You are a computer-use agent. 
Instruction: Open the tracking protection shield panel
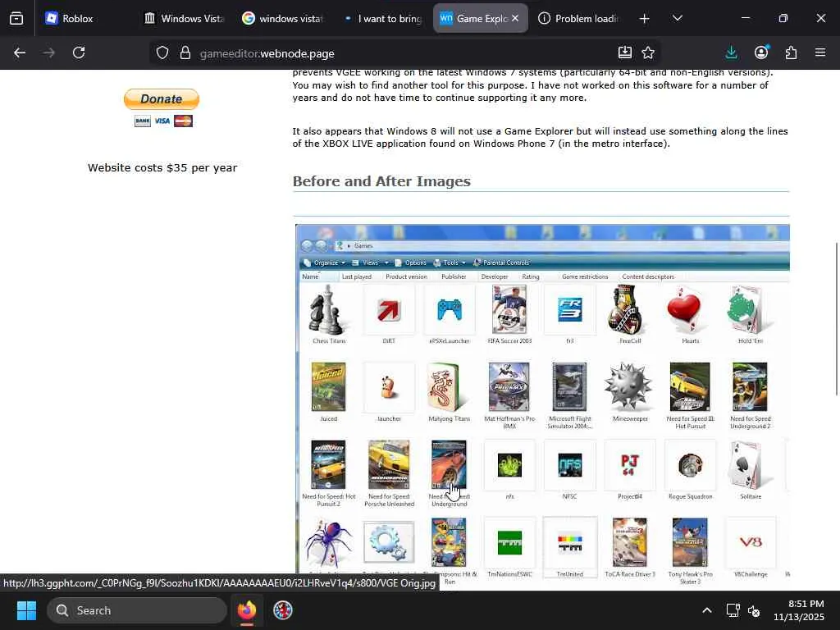(162, 53)
